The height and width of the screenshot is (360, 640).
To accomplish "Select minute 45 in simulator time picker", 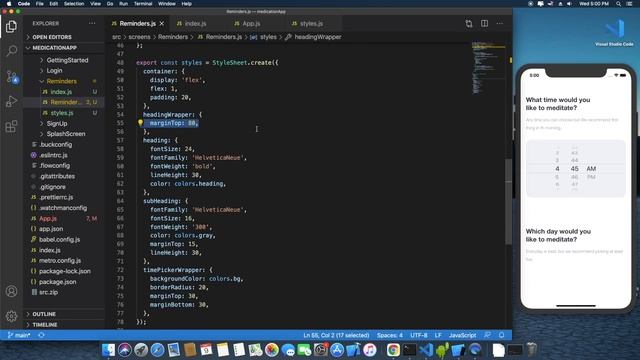I will point(574,169).
